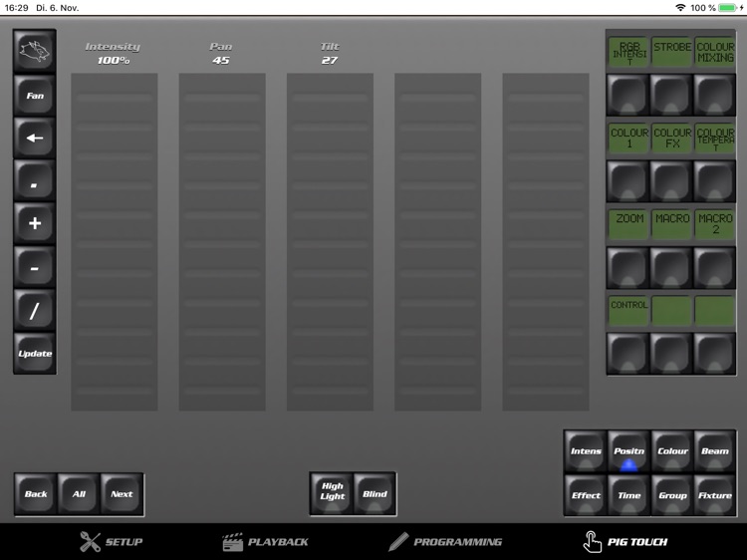
Task: Click the Tilt 27 readout
Action: click(330, 54)
